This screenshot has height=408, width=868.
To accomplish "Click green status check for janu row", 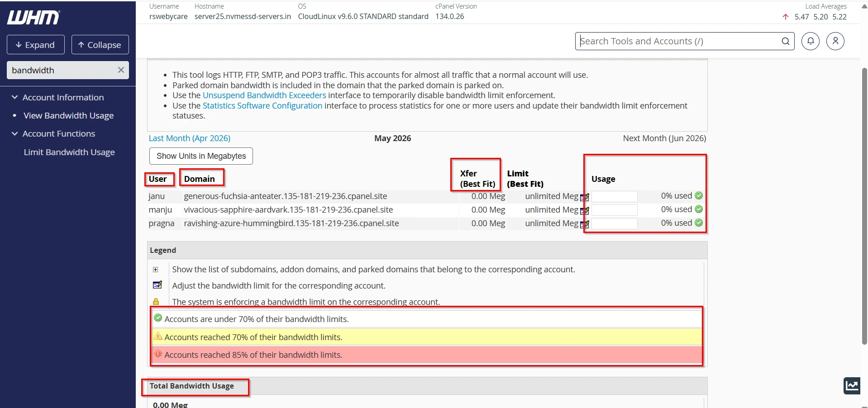I will pos(699,195).
